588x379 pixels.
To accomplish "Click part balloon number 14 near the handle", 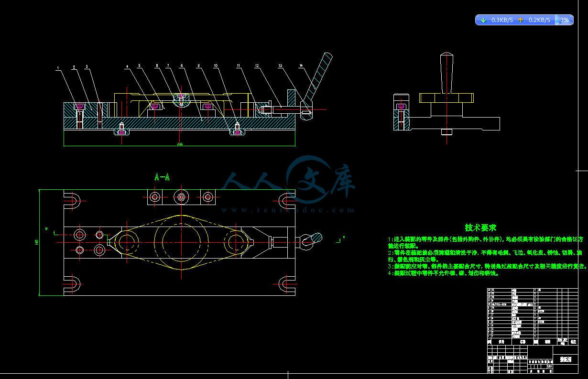I will pos(301,65).
